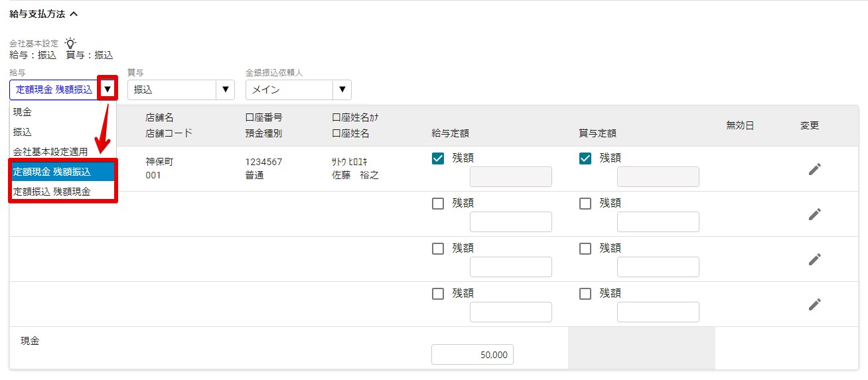Viewport: 868px width, 380px height.
Task: Click the 変更 column header
Action: [810, 125]
